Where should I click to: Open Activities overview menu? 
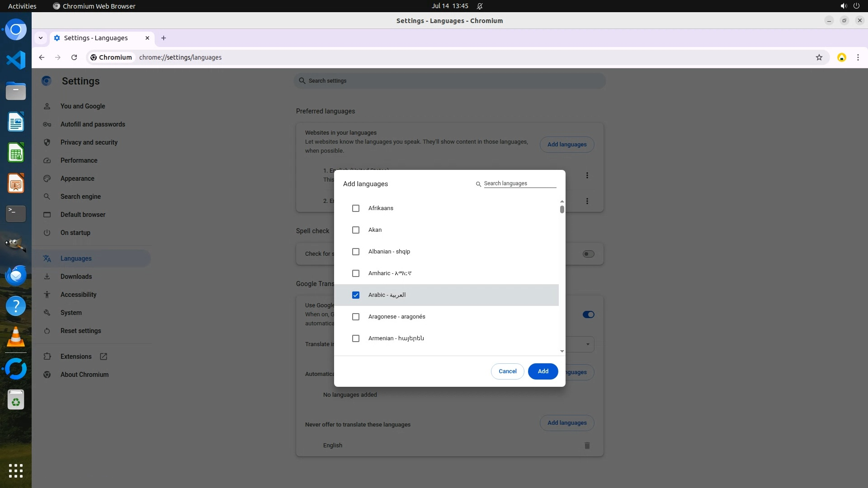click(x=22, y=6)
